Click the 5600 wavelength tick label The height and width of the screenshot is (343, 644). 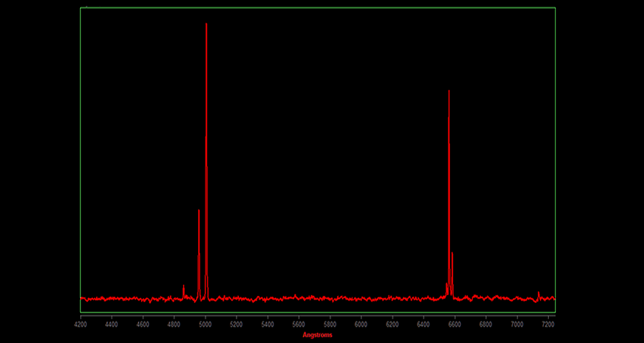tap(299, 324)
